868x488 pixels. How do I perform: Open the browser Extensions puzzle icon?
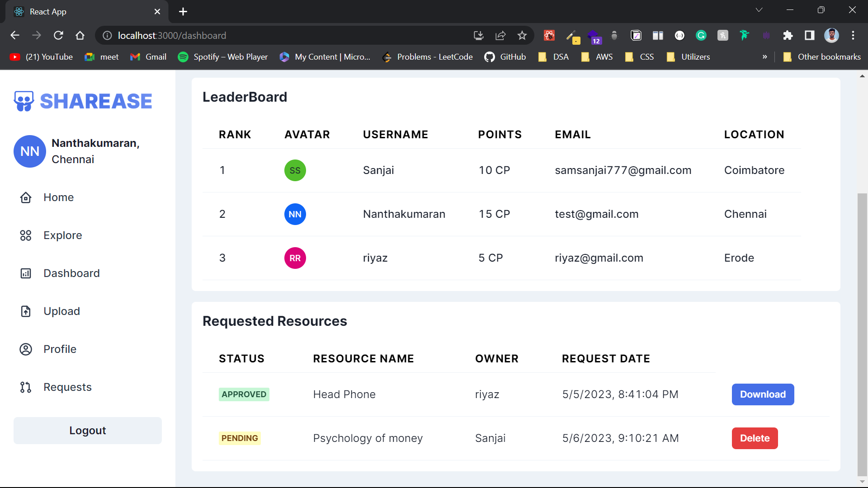pos(788,36)
